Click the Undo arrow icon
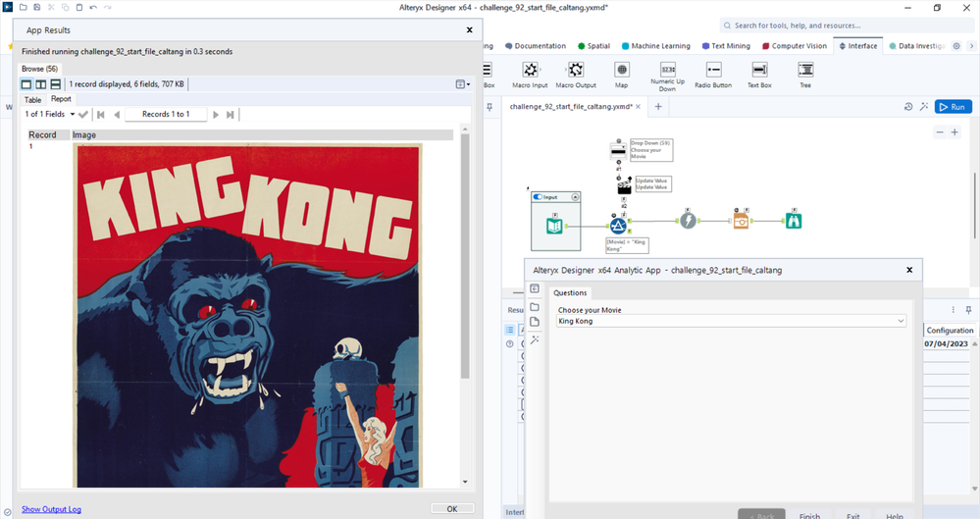980x519 pixels. tap(93, 8)
